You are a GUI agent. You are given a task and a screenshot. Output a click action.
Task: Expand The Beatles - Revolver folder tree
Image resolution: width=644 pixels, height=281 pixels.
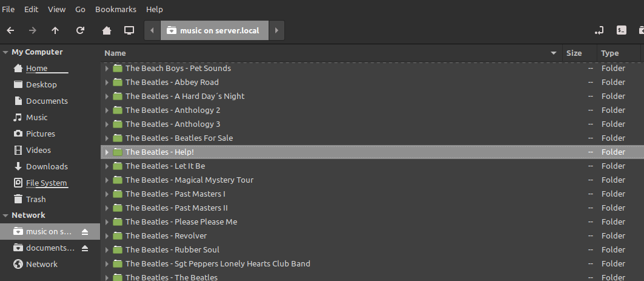tap(107, 236)
